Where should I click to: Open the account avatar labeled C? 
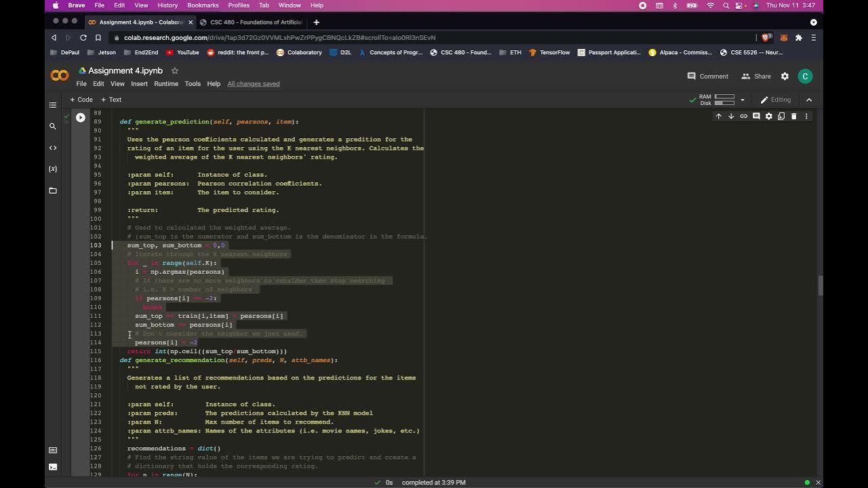point(805,77)
